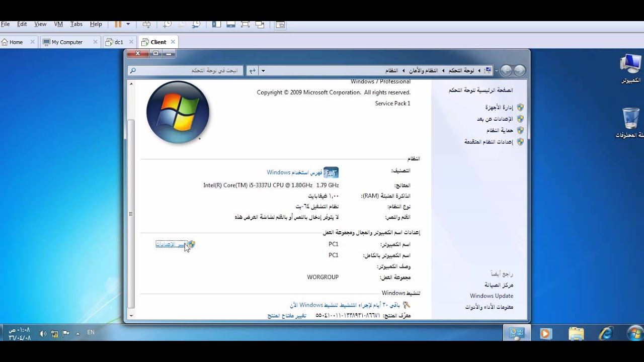Go back using the navigation arrow
This screenshot has height=362, width=644.
[520, 71]
